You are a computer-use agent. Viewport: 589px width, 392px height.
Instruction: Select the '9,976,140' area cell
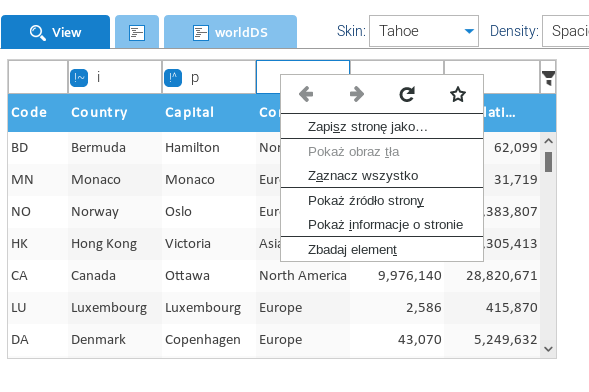pyautogui.click(x=397, y=276)
